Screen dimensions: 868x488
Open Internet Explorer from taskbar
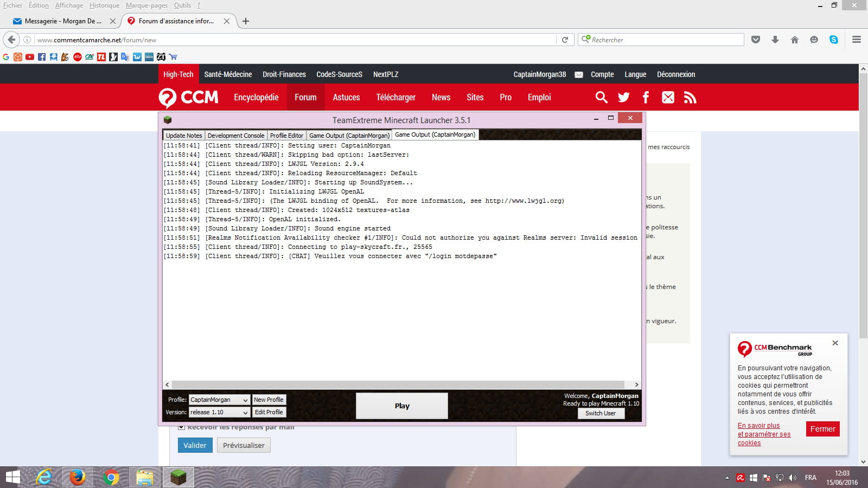tap(44, 477)
